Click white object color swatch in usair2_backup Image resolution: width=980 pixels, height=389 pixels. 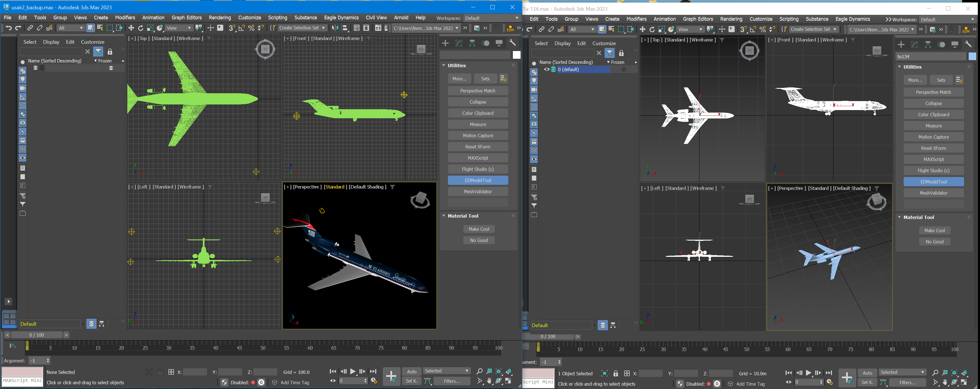coord(516,55)
